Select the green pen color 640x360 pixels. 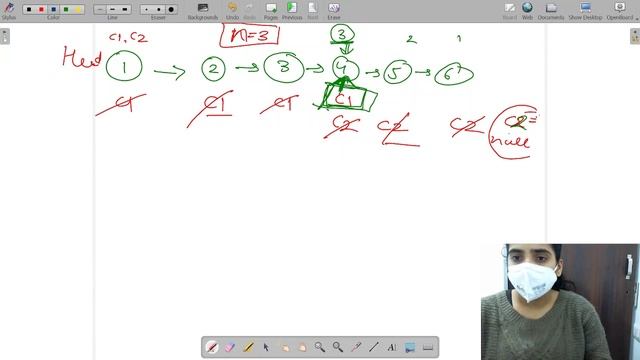point(66,9)
